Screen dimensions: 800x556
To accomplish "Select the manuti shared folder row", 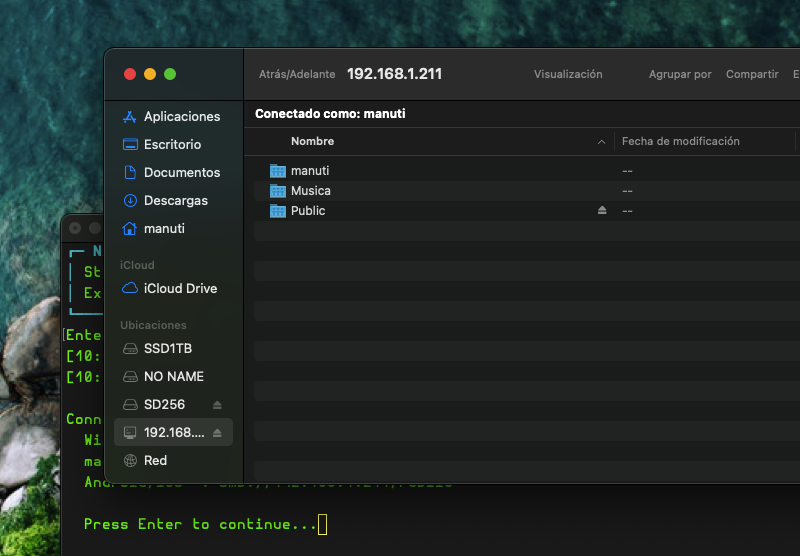I will [x=527, y=170].
